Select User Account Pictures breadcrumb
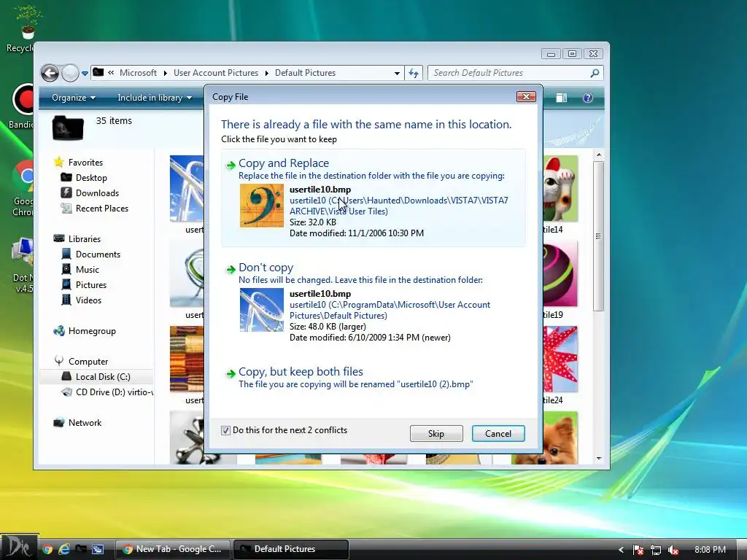Viewport: 747px width, 560px height. click(216, 73)
